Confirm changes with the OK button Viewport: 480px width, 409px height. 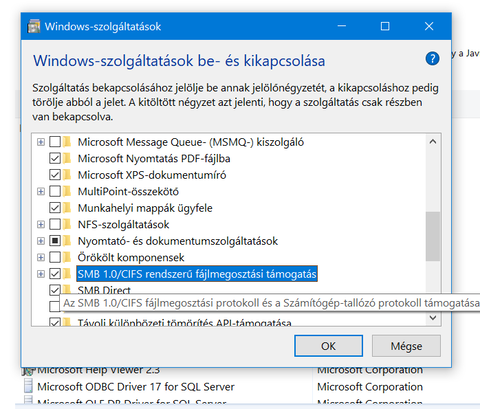point(328,346)
